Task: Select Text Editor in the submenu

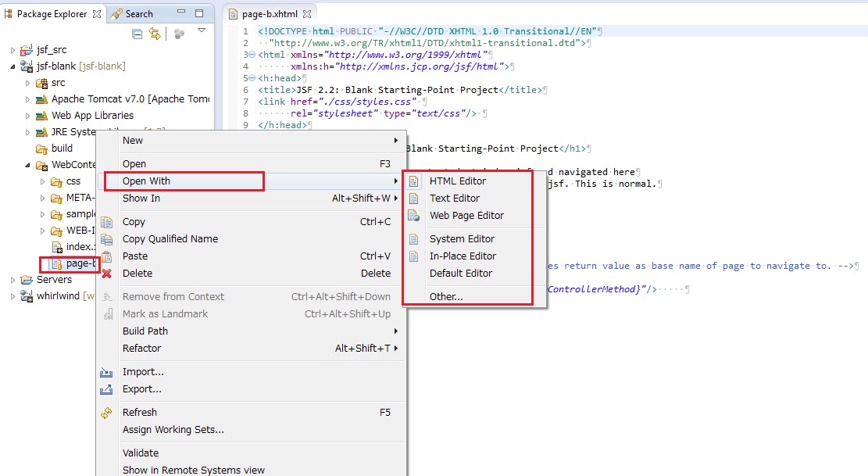Action: (x=454, y=199)
